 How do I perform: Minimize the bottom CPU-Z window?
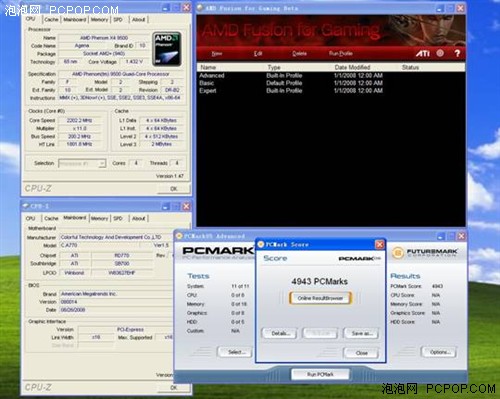click(x=166, y=206)
